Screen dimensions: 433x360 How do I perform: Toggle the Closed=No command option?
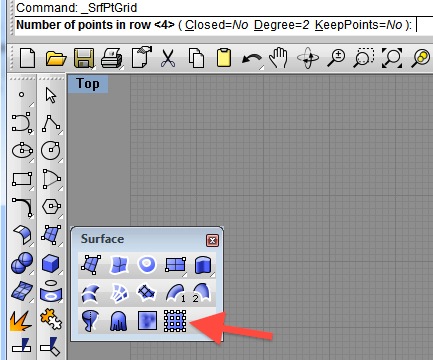(x=217, y=25)
